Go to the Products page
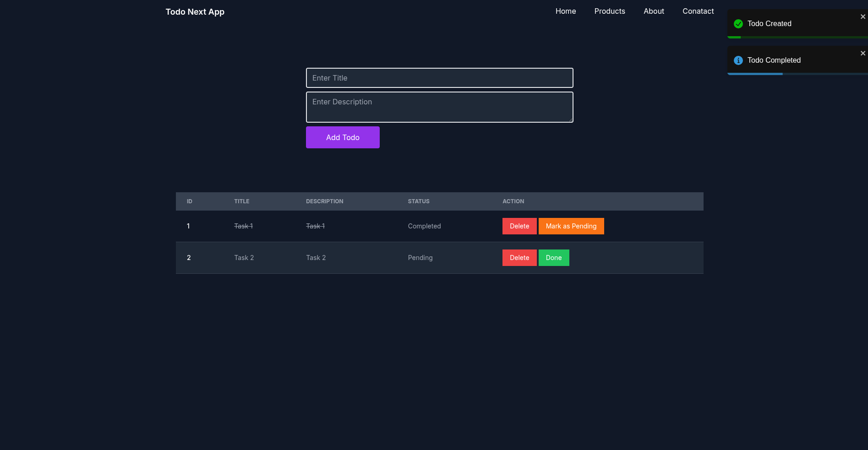Screen dimensions: 868x450 (x=609, y=11)
